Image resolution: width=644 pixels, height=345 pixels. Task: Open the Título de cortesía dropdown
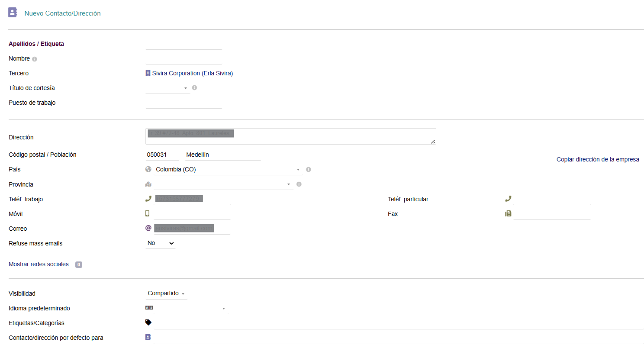click(168, 88)
